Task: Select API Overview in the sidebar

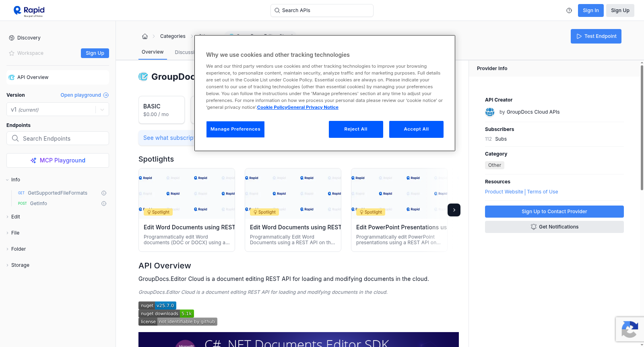Action: pyautogui.click(x=58, y=77)
